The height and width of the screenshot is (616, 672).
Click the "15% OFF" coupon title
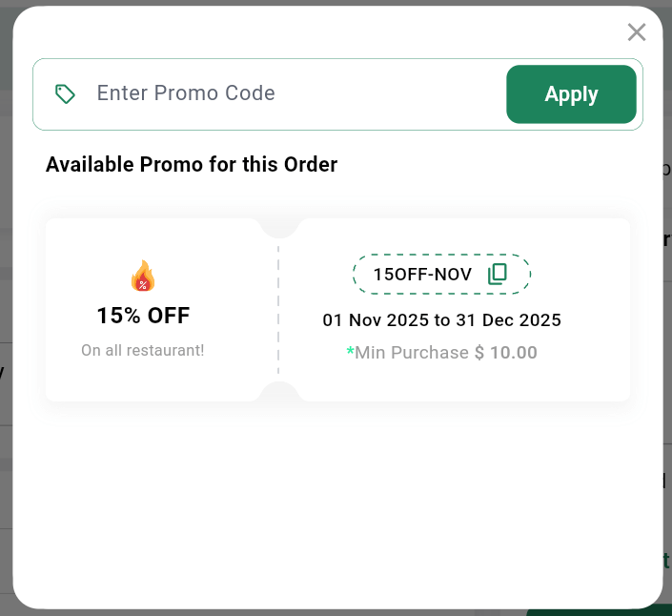coord(143,316)
